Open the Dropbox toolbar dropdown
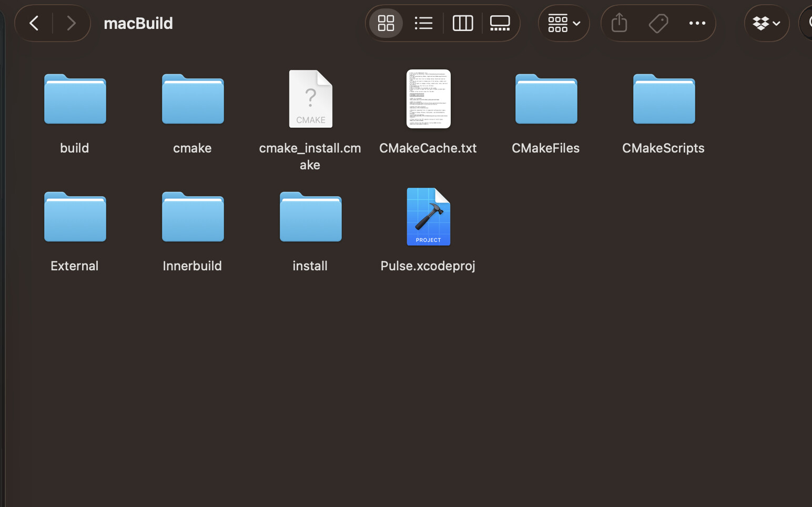812x507 pixels. [766, 23]
